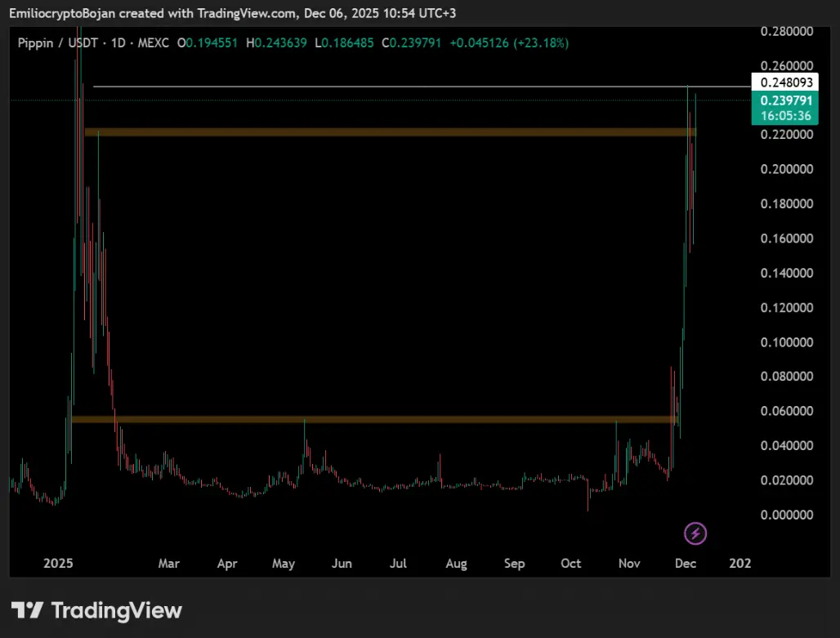Select the lower orange support zone near 0.06

coord(374,419)
